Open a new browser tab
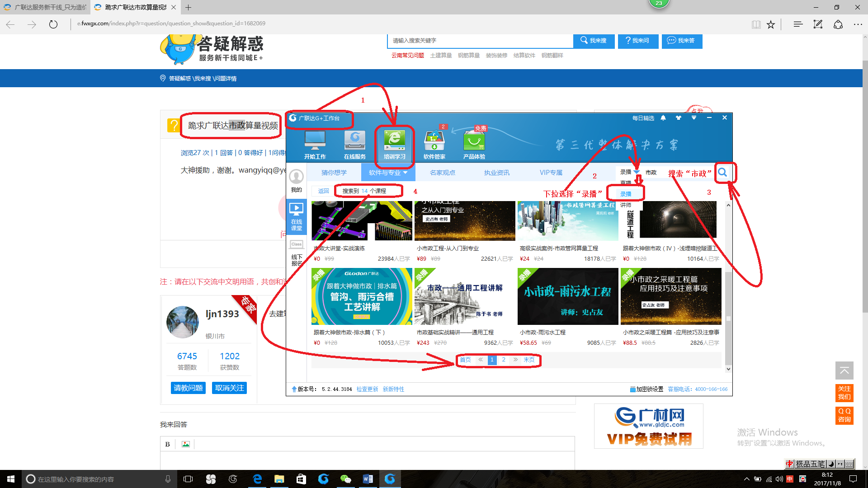Viewport: 868px width, 488px height. (189, 7)
